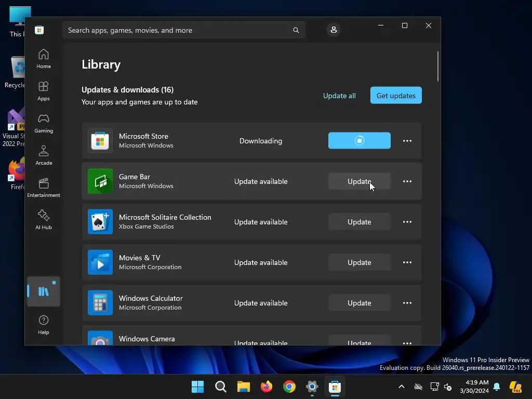Open the Arcade section

(x=44, y=156)
